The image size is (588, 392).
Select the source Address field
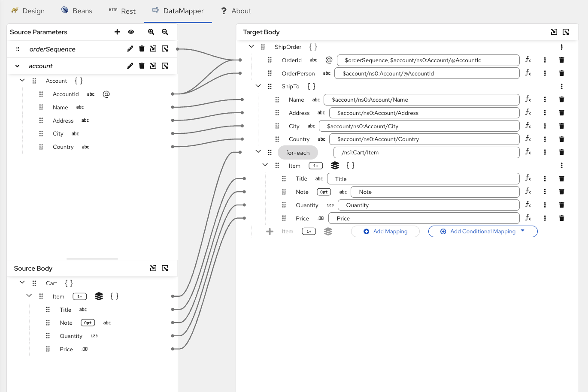pos(63,121)
